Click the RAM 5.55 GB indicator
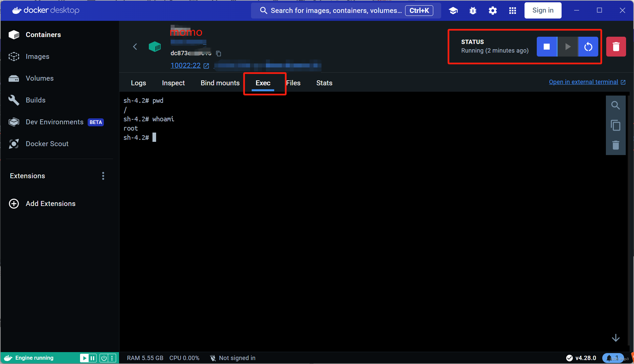 point(145,358)
